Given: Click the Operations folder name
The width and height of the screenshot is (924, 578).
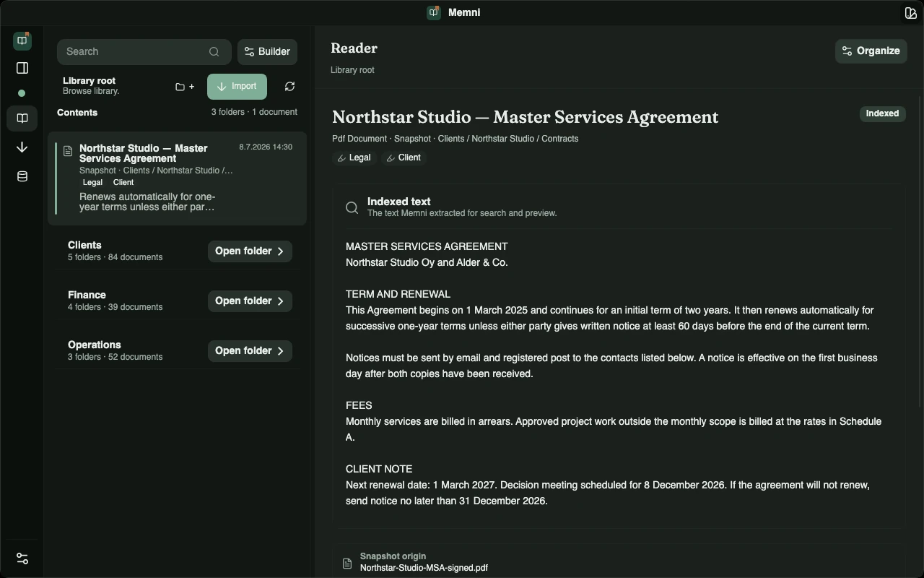Looking at the screenshot, I should pyautogui.click(x=94, y=345).
